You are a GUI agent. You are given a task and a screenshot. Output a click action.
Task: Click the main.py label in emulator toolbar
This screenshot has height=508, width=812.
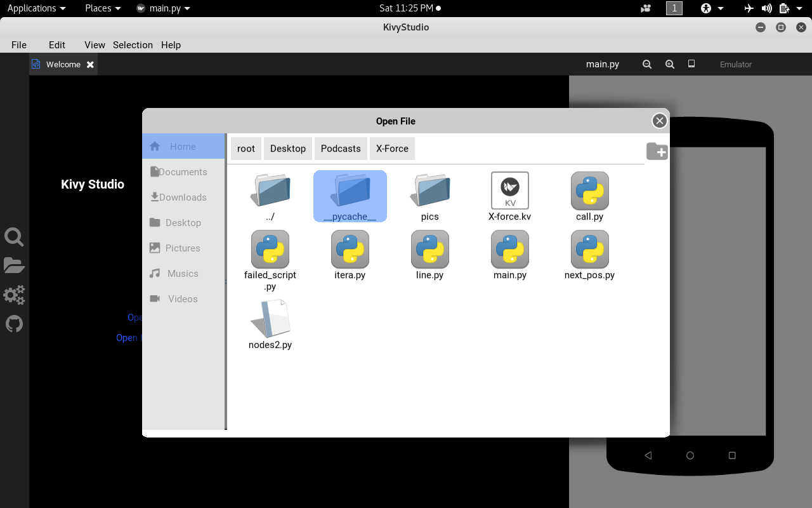pos(603,64)
